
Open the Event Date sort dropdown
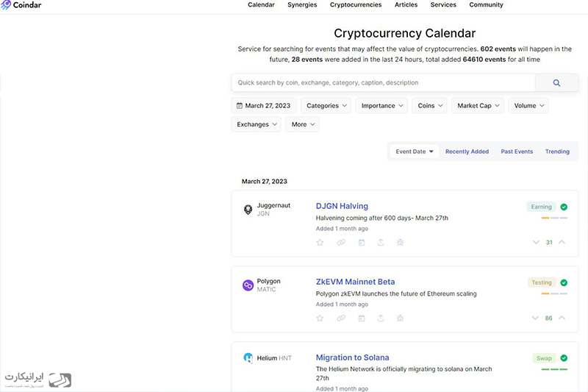pyautogui.click(x=415, y=152)
